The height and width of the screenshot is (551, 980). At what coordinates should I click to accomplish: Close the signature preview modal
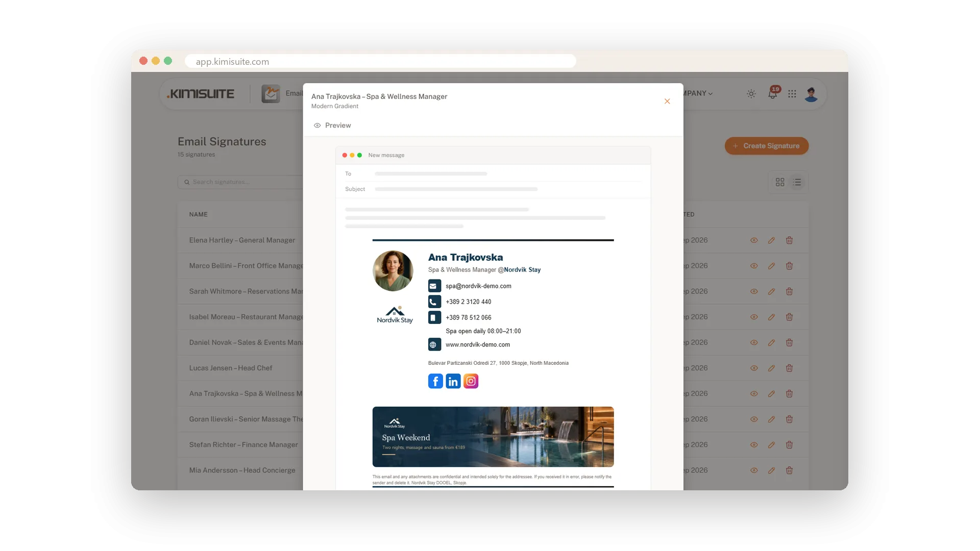(x=667, y=101)
